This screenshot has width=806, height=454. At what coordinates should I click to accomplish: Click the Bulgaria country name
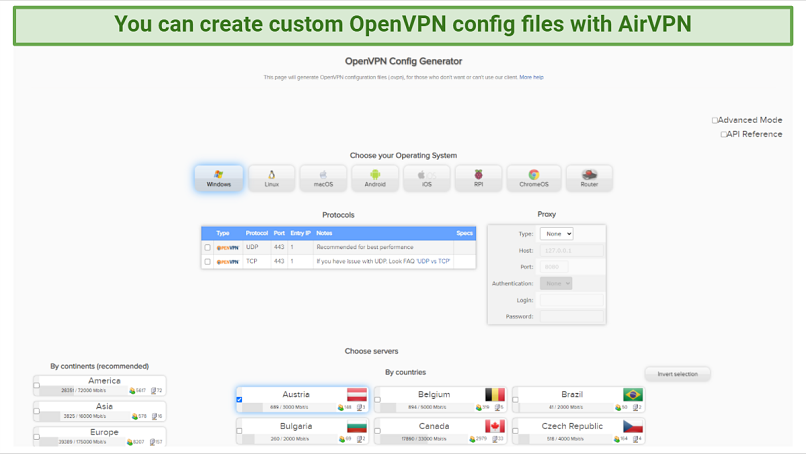(296, 426)
